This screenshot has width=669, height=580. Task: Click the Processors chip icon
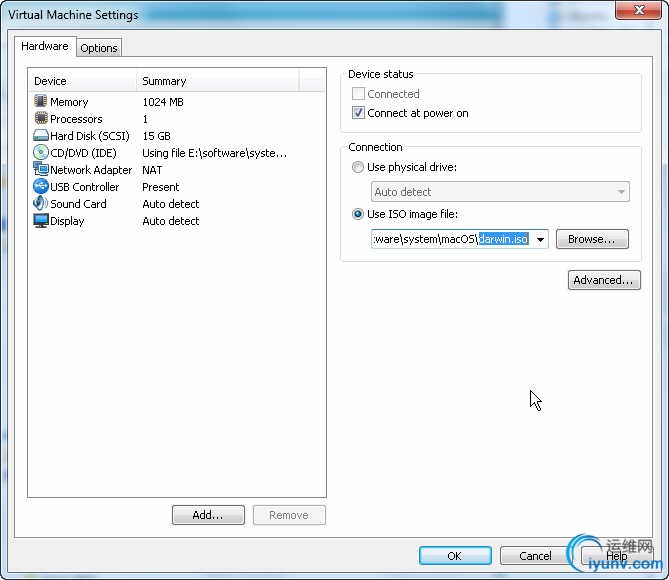(x=41, y=118)
